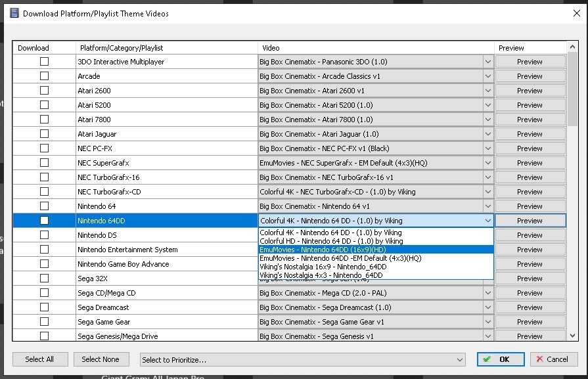Image resolution: width=588 pixels, height=379 pixels.
Task: Preview the Nintendo 64DD theme video
Action: click(530, 221)
